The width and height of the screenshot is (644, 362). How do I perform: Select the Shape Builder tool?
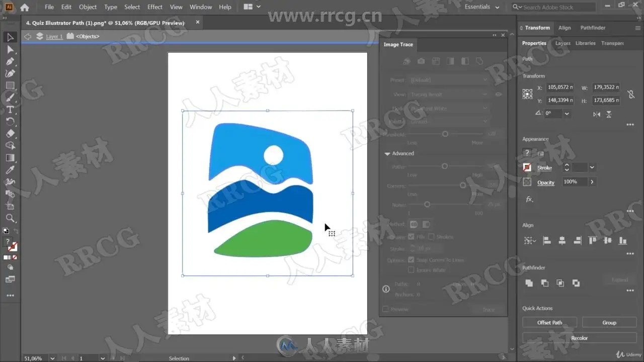tap(10, 146)
